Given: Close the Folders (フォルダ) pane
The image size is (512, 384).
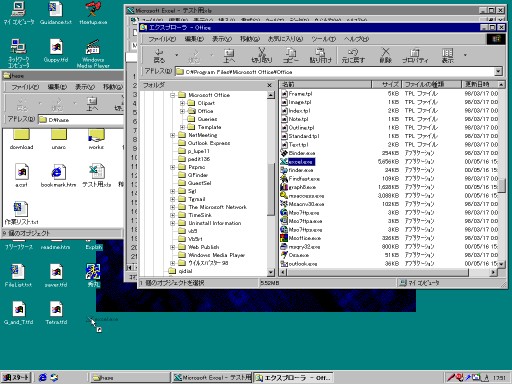Looking at the screenshot, I should point(269,85).
